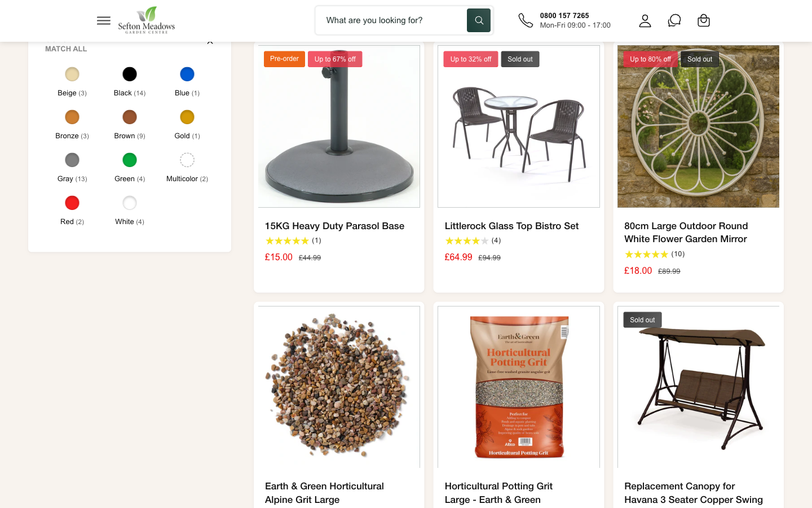Screen dimensions: 812x508
Task: Open Littlerock Glass Top Bistro Set link
Action: [x=511, y=226]
